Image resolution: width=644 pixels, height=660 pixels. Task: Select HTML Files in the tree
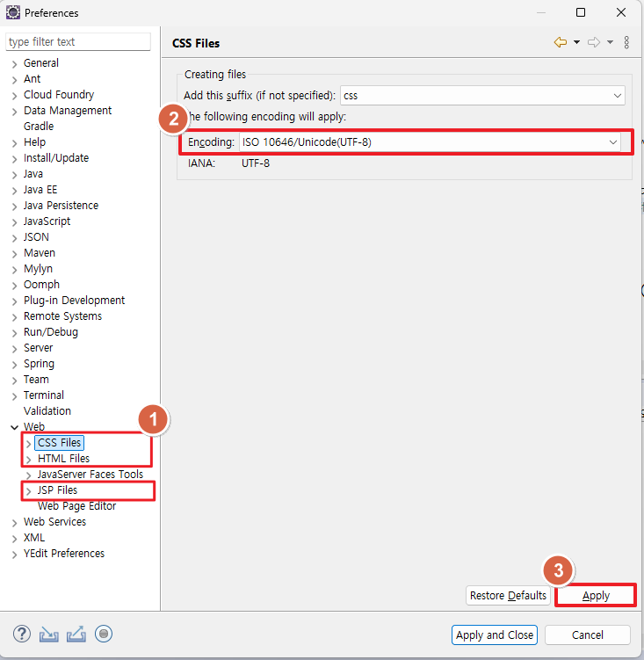[63, 459]
